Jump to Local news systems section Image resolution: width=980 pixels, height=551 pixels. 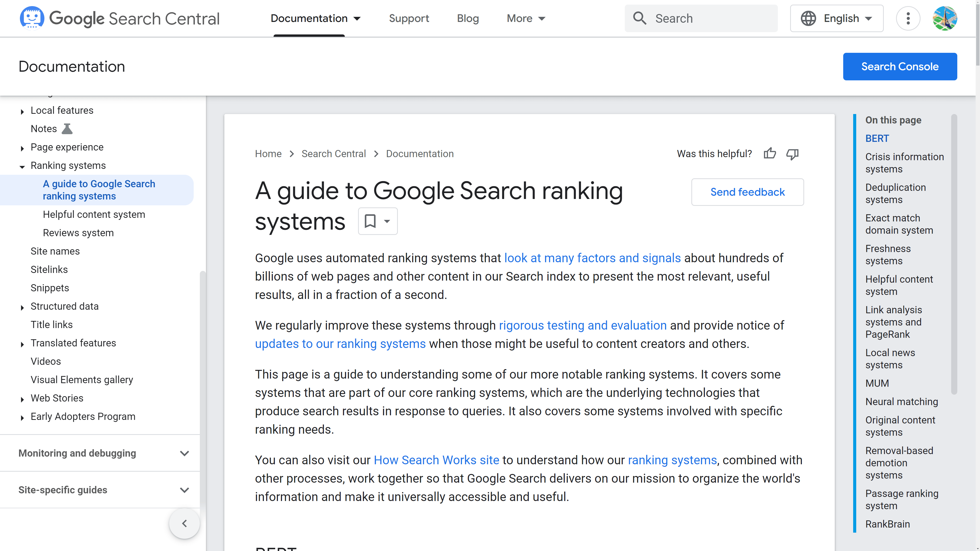[x=890, y=359]
